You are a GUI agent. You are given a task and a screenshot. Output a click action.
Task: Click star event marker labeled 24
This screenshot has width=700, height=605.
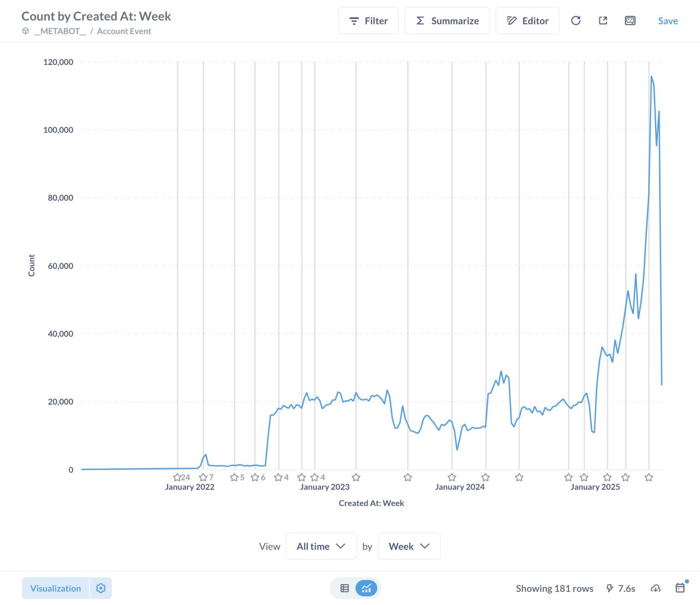click(178, 477)
